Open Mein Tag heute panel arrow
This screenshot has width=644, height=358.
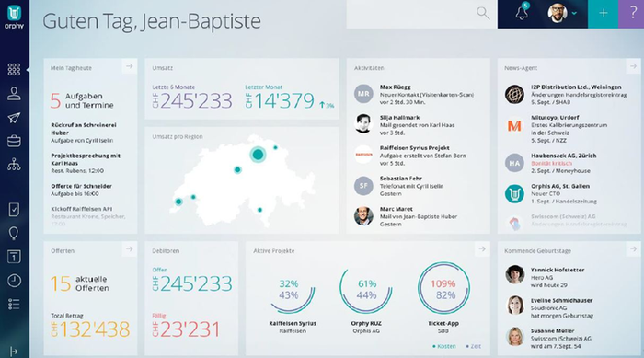pyautogui.click(x=130, y=66)
